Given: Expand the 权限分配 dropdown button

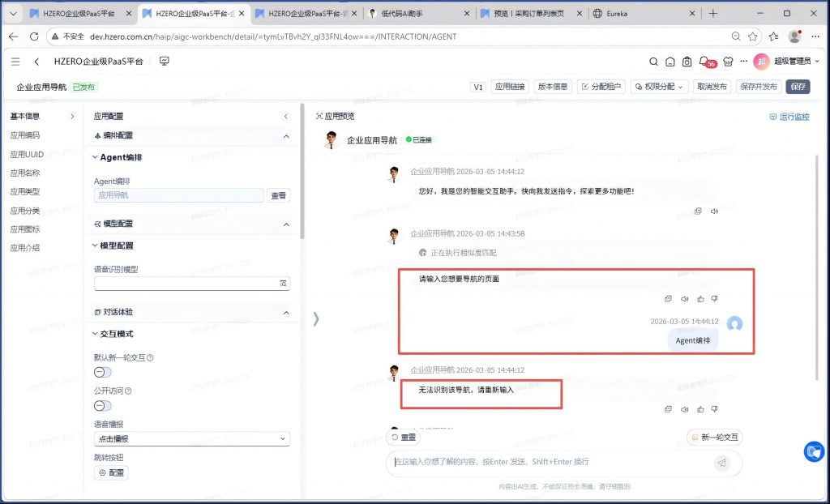Looking at the screenshot, I should tap(658, 87).
